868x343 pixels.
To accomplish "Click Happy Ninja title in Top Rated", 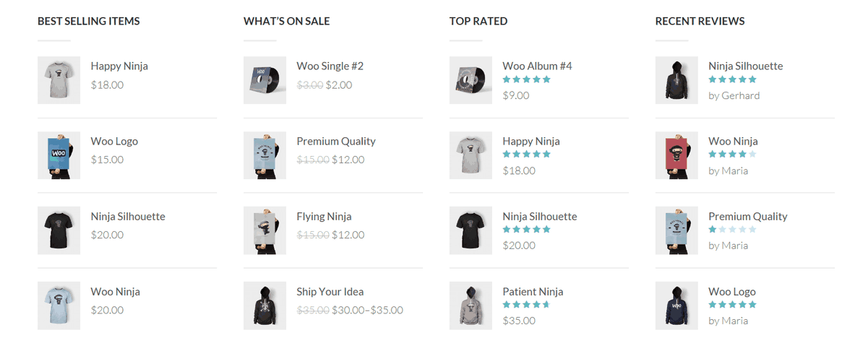I will click(531, 142).
